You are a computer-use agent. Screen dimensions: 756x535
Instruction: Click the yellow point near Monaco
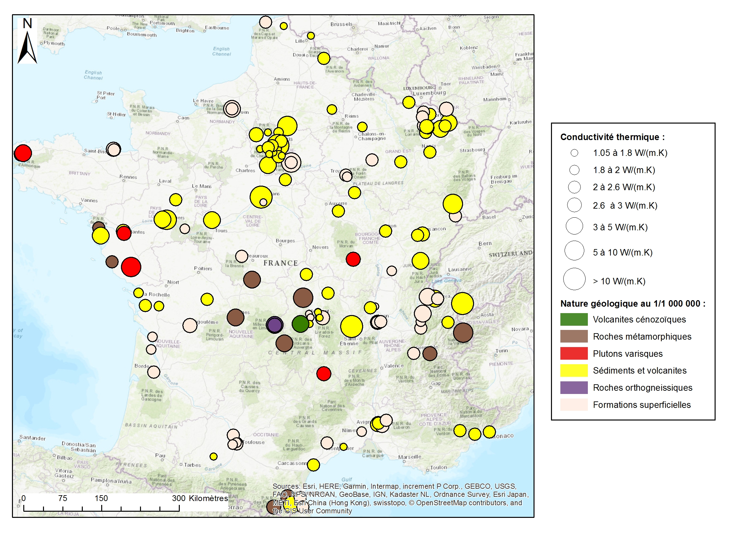tap(489, 432)
